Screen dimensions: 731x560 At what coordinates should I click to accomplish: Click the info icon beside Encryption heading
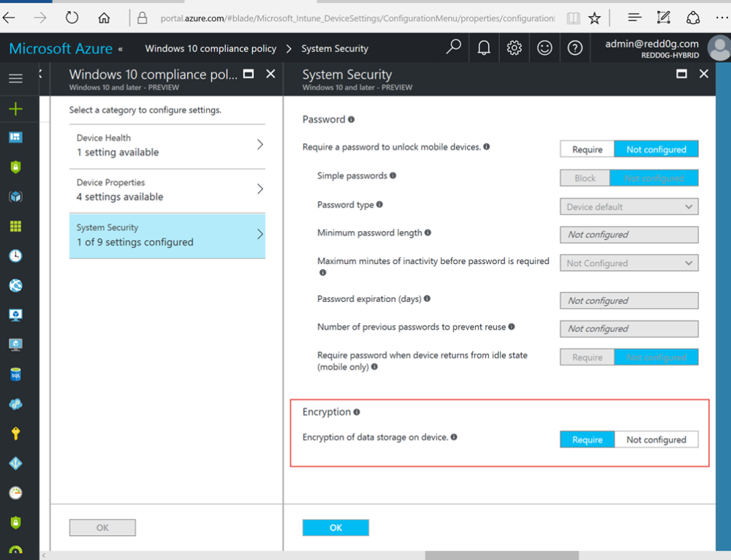tap(357, 412)
